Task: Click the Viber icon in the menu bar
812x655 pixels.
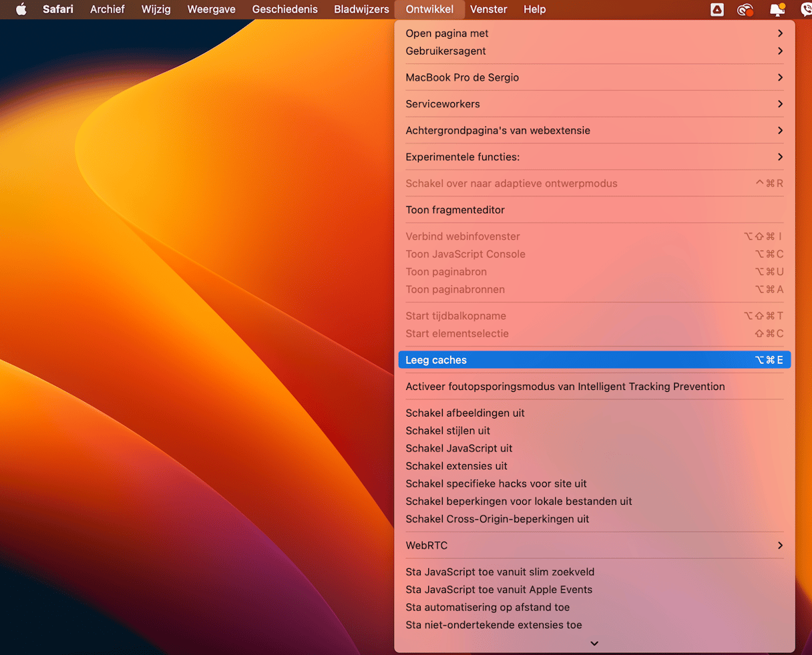Action: 805,9
